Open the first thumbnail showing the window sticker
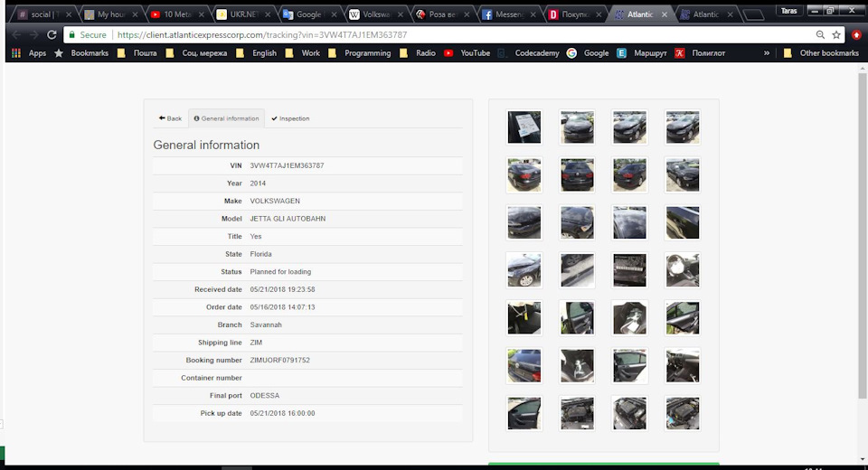 [524, 127]
